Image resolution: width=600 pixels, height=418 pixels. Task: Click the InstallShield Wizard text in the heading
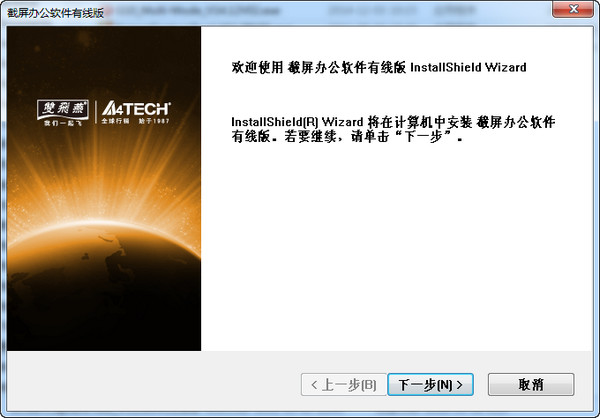click(468, 68)
